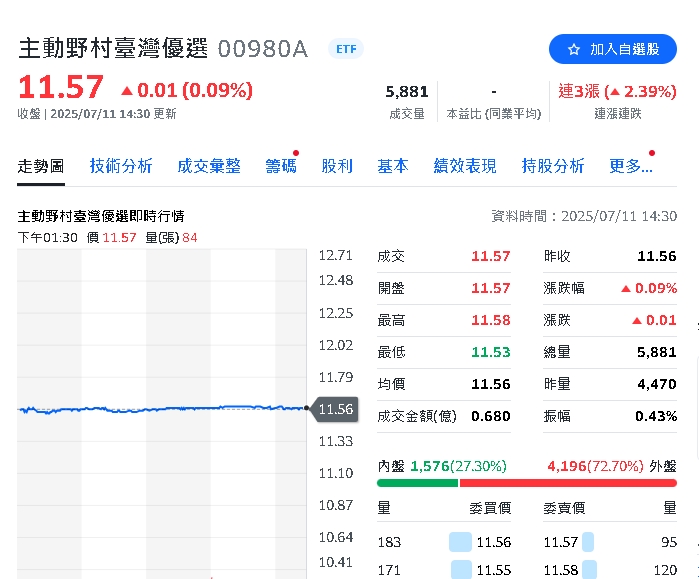Click the 最高 value 11.58
Viewport: 699px width, 579px height.
(490, 320)
